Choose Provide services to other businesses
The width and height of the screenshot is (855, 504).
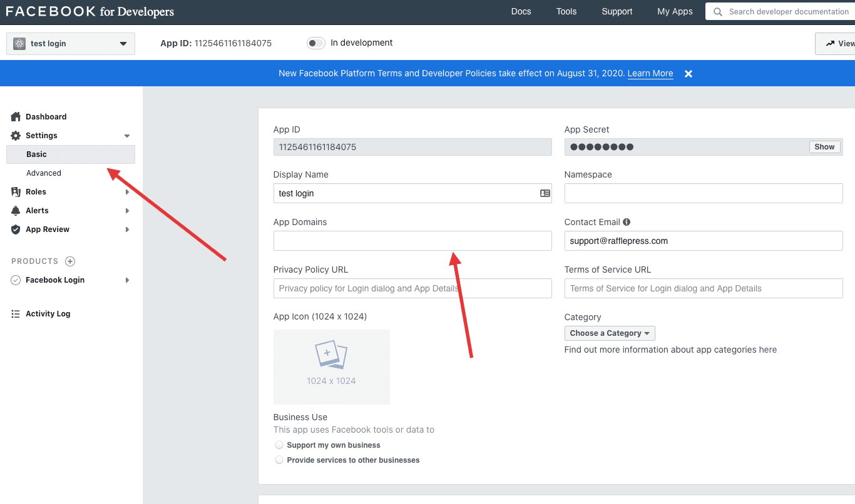click(279, 460)
